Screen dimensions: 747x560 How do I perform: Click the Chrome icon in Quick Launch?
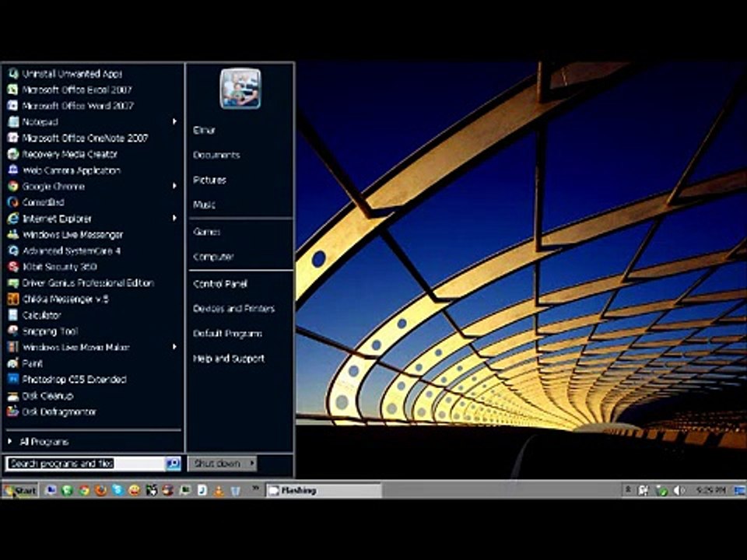(84, 490)
